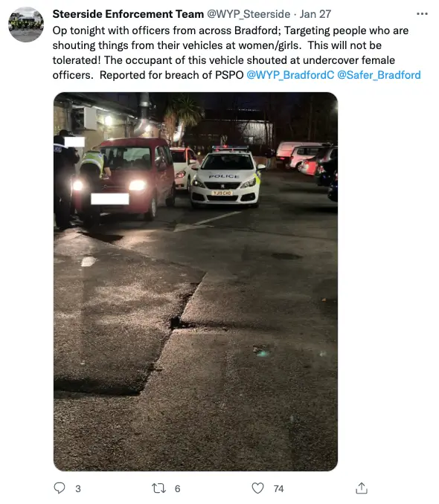Open the Jan 27 tweet timestamp
Viewport: 439px width, 504px height.
click(x=315, y=14)
